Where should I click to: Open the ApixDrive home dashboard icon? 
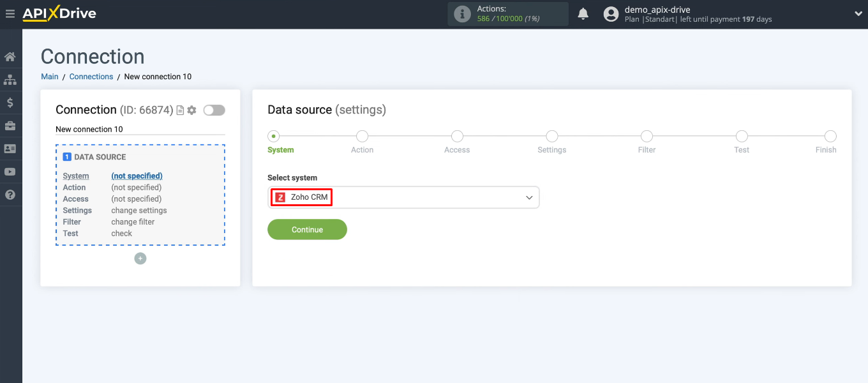pos(10,56)
